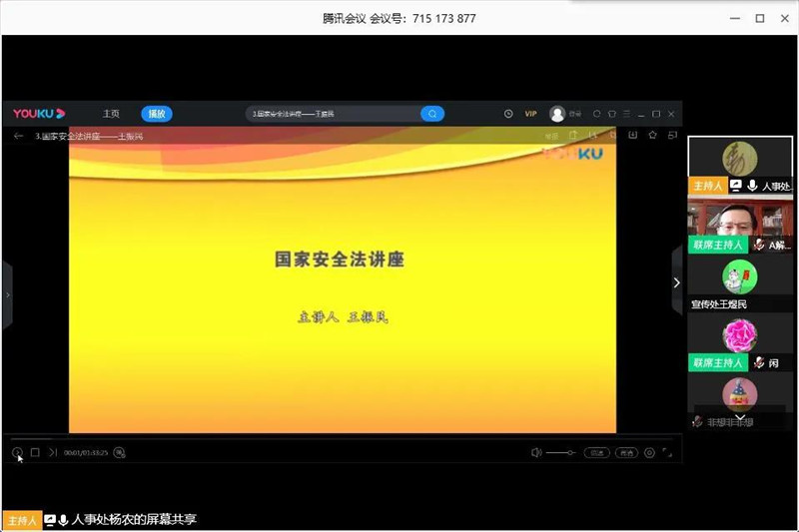Viewport: 799px width, 532px height.
Task: Click bottom-bar screen-share status icon
Action: pos(49,520)
